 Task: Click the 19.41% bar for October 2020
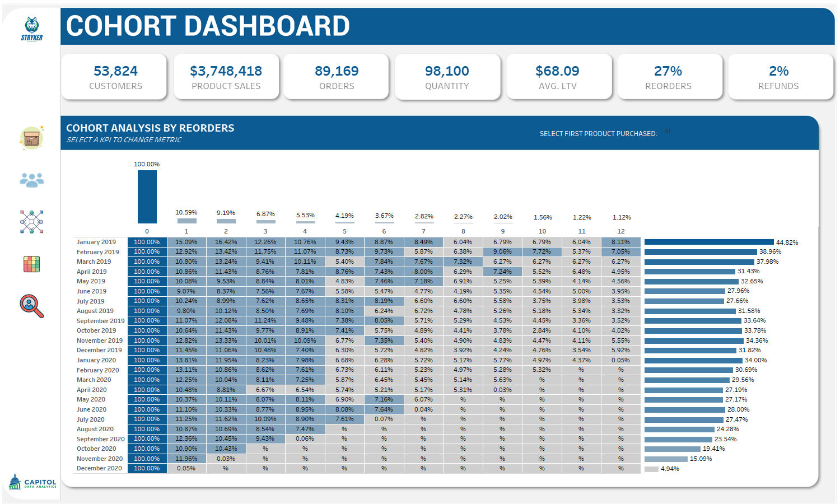673,449
